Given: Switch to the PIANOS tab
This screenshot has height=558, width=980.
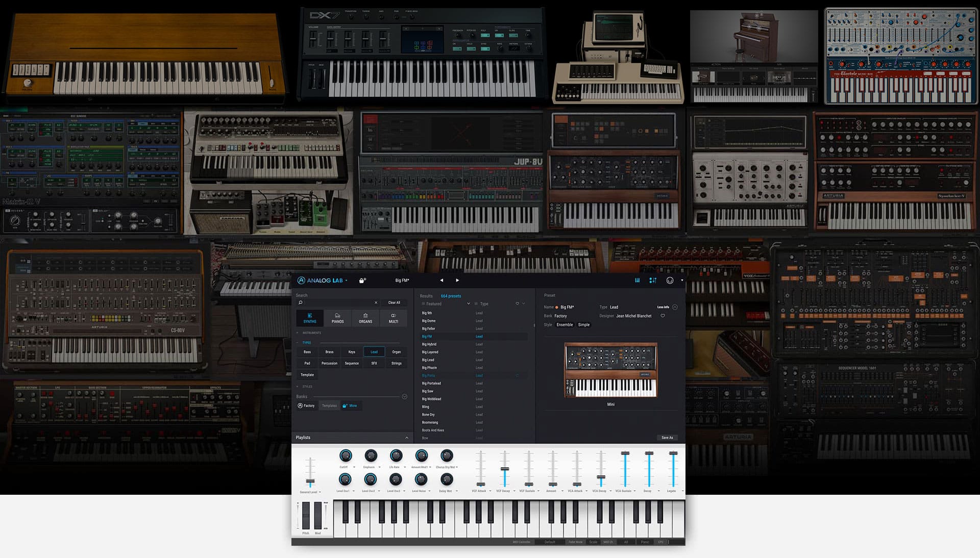Looking at the screenshot, I should click(x=337, y=318).
